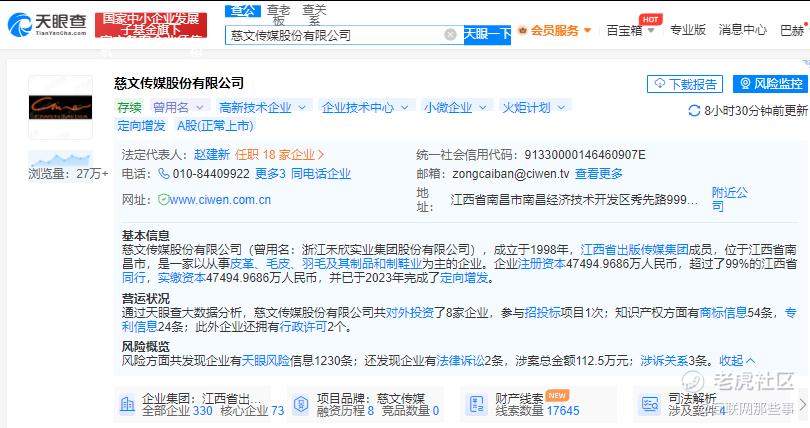Click the 注册资本 link in basic info
The height and width of the screenshot is (428, 810).
point(542,264)
